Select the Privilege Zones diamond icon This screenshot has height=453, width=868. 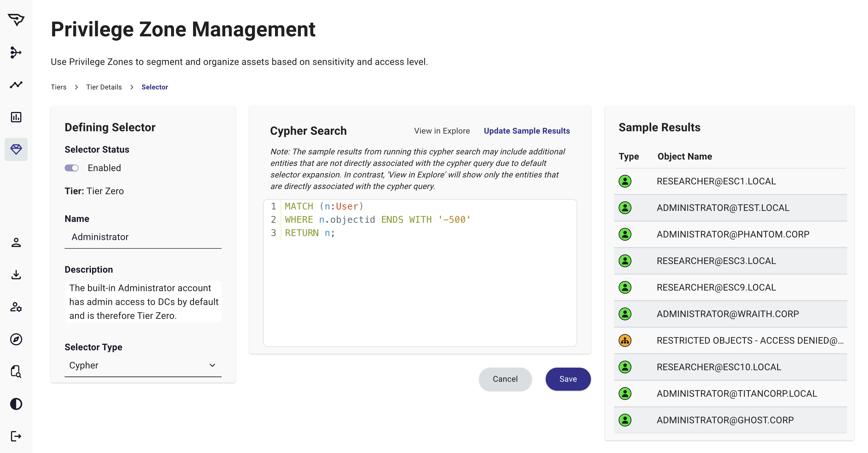16,149
